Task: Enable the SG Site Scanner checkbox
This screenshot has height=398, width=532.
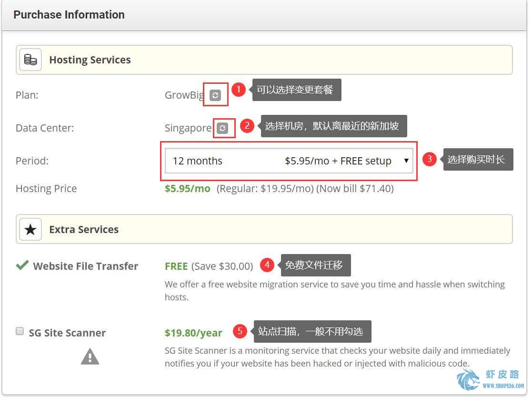Action: tap(20, 331)
